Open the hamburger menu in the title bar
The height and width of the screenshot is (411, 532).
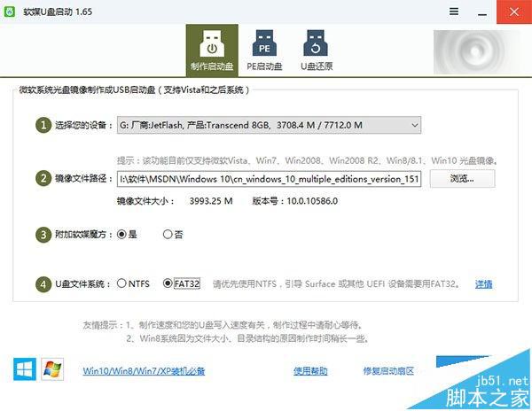pyautogui.click(x=454, y=12)
